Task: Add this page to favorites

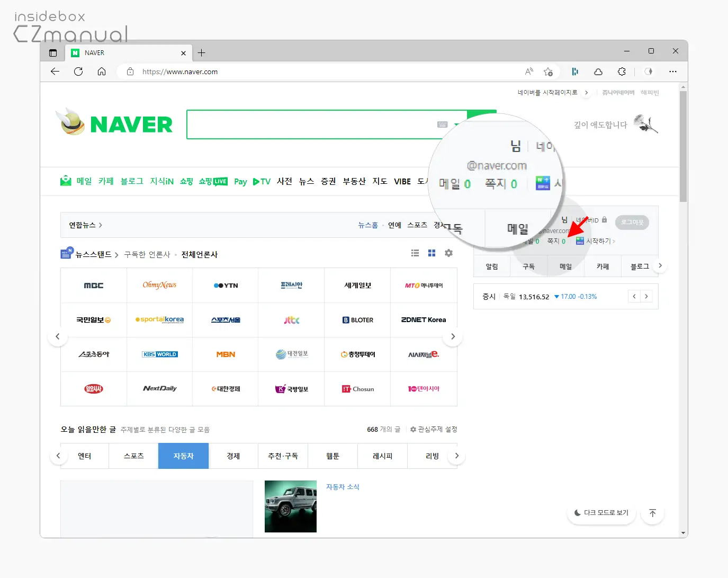Action: tap(549, 72)
